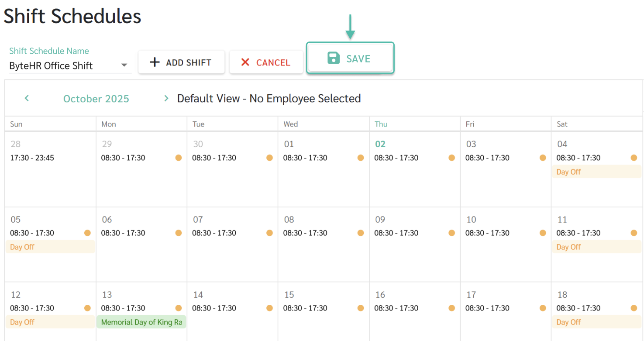Click the plus icon on Add Shift
Image resolution: width=644 pixels, height=341 pixels.
click(155, 62)
